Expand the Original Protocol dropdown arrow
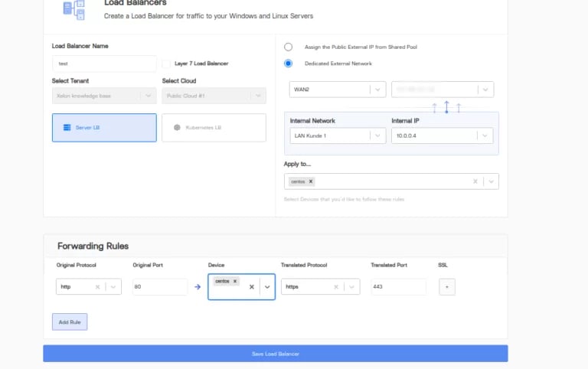 [113, 287]
